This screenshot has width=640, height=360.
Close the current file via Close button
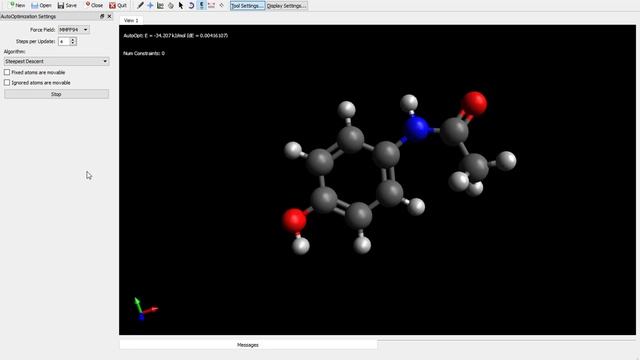[94, 5]
